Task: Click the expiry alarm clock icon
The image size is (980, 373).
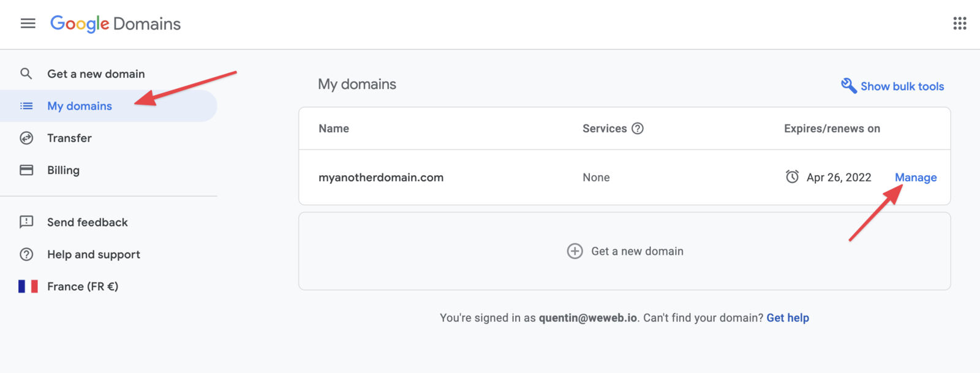Action: [792, 177]
